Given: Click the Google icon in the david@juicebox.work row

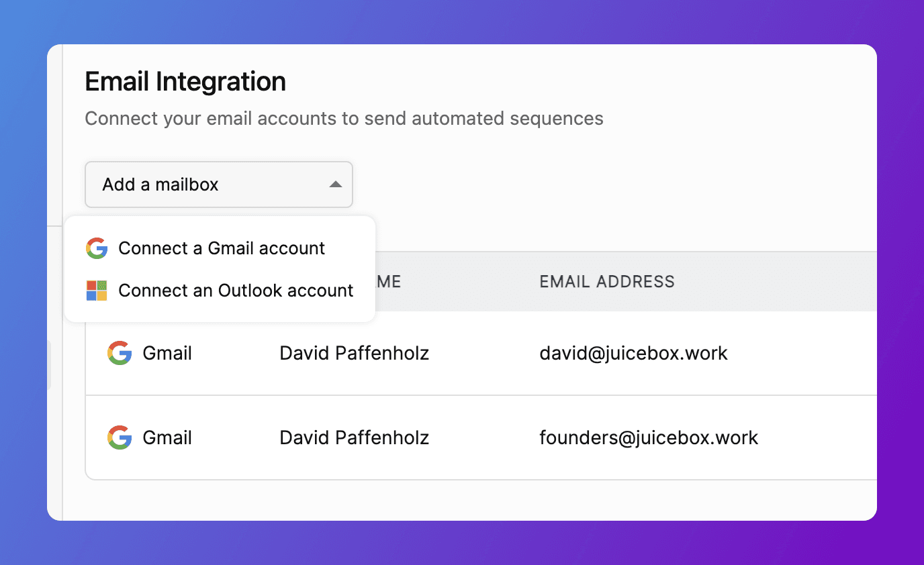Looking at the screenshot, I should coord(120,353).
